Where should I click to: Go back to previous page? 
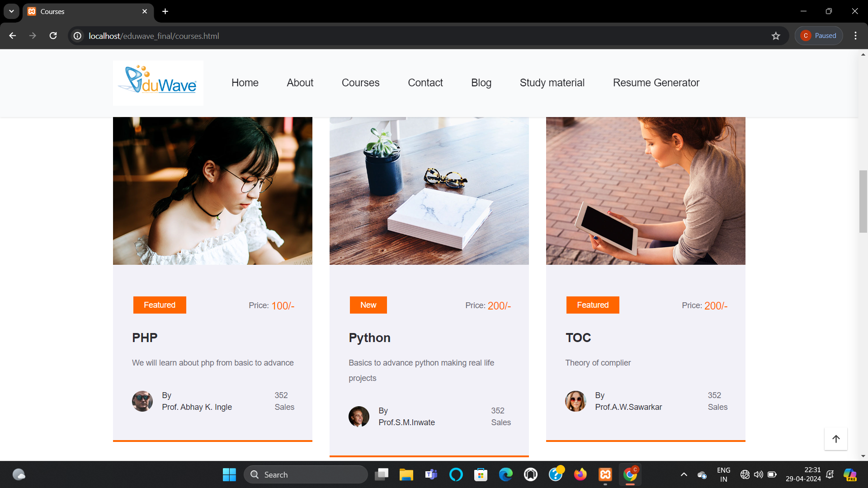[13, 36]
